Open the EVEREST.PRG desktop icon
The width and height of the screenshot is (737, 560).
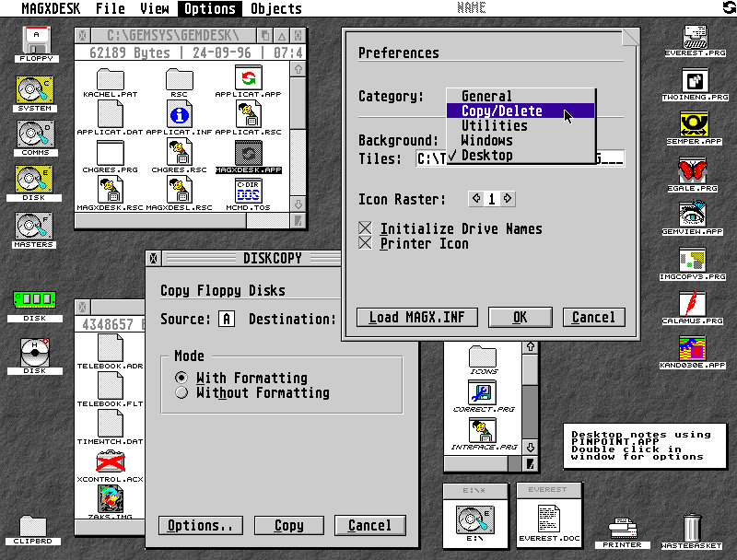[696, 39]
